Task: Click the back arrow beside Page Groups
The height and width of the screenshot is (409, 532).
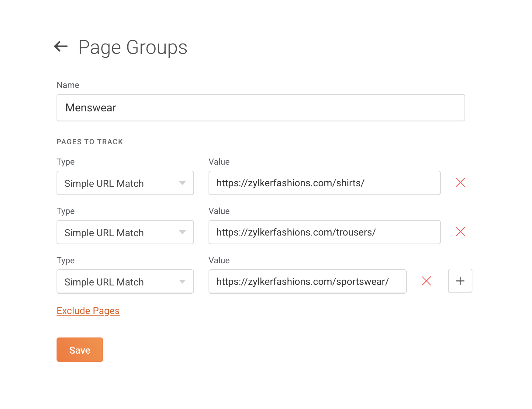Action: [x=61, y=47]
